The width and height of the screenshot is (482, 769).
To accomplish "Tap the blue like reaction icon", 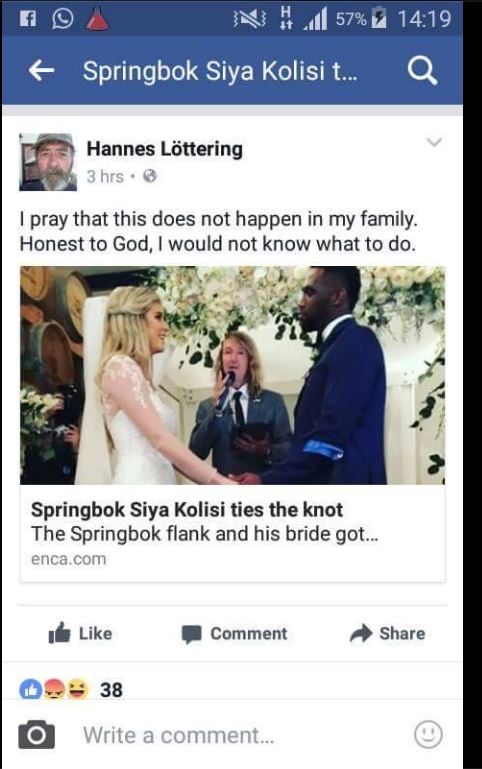I will [30, 690].
